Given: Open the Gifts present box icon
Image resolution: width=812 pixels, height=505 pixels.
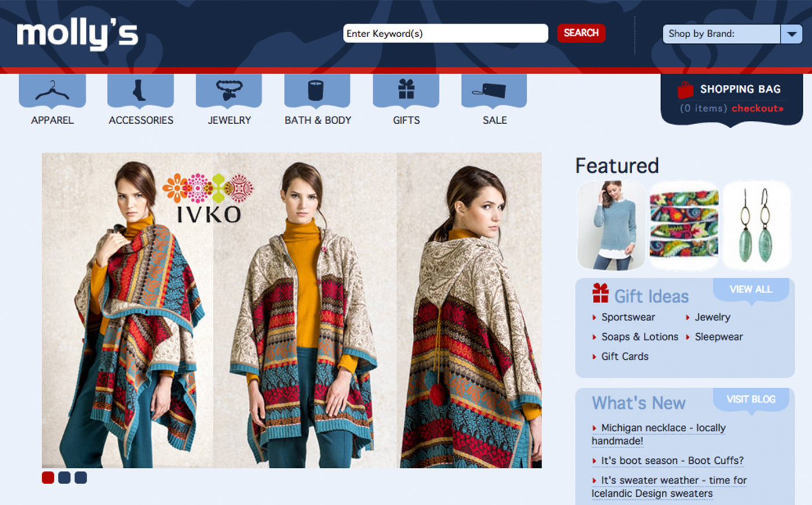Looking at the screenshot, I should pos(406,90).
